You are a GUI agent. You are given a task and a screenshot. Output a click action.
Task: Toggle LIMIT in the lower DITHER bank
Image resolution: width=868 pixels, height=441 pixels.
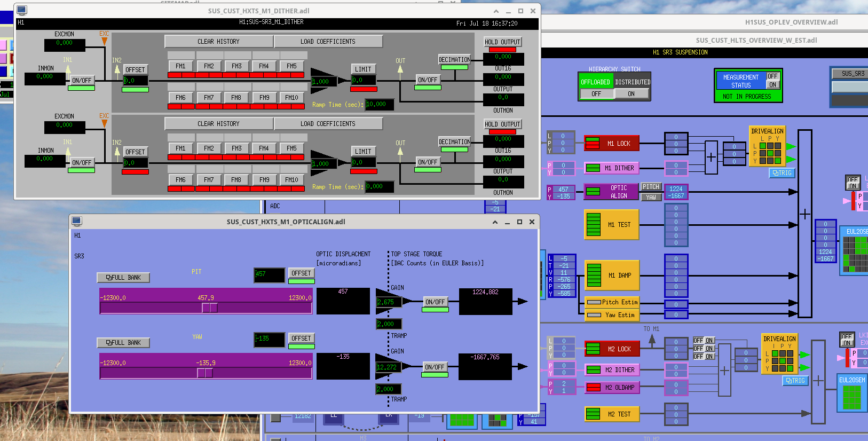363,152
